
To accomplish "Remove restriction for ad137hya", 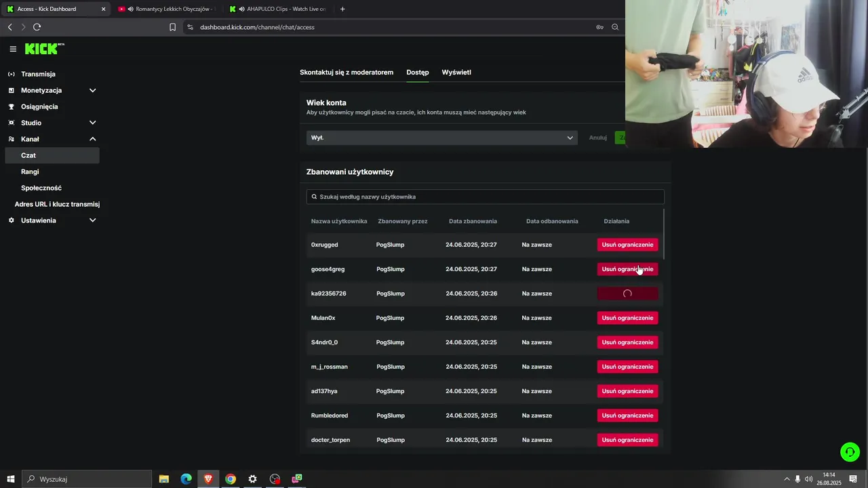I will pyautogui.click(x=627, y=391).
